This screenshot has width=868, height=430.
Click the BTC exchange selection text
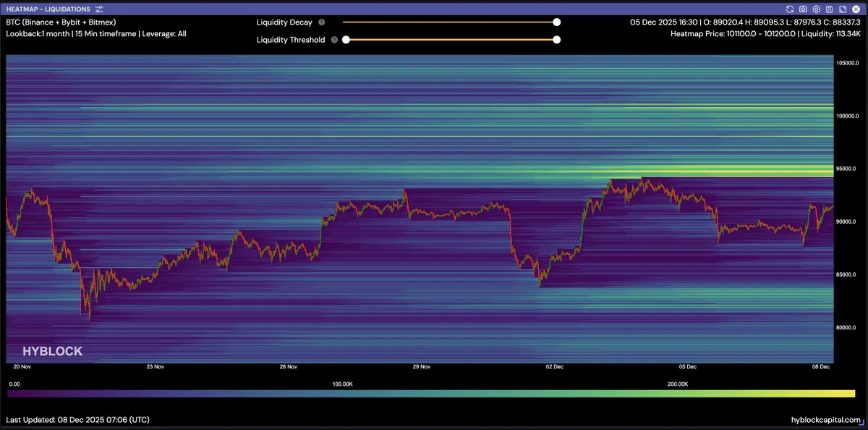coord(61,22)
